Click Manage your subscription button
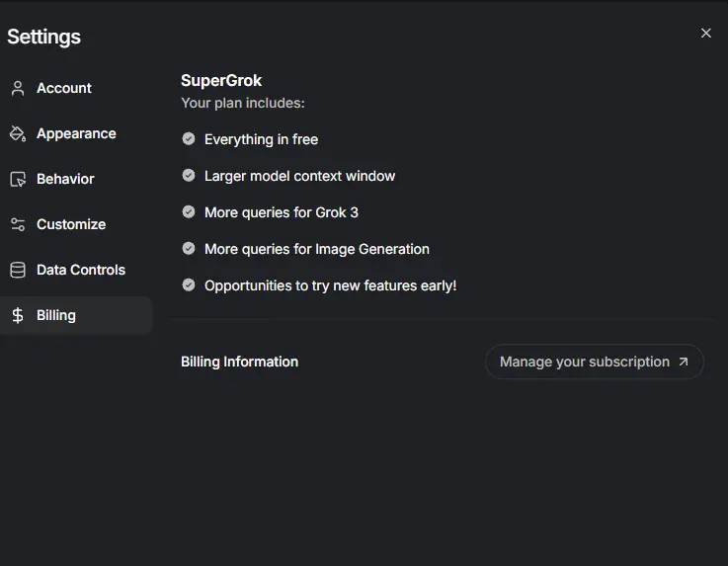Viewport: 728px width, 566px height. (x=595, y=362)
